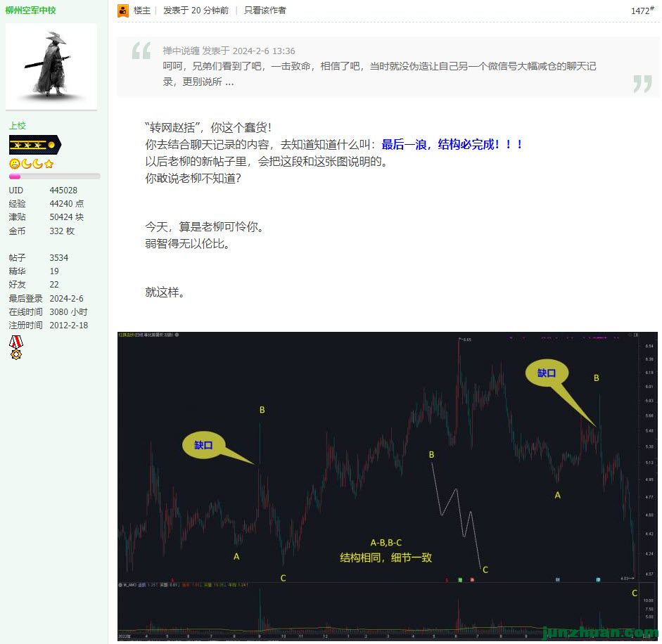Click the three-star military rank badge
The height and width of the screenshot is (644, 662).
point(35,146)
